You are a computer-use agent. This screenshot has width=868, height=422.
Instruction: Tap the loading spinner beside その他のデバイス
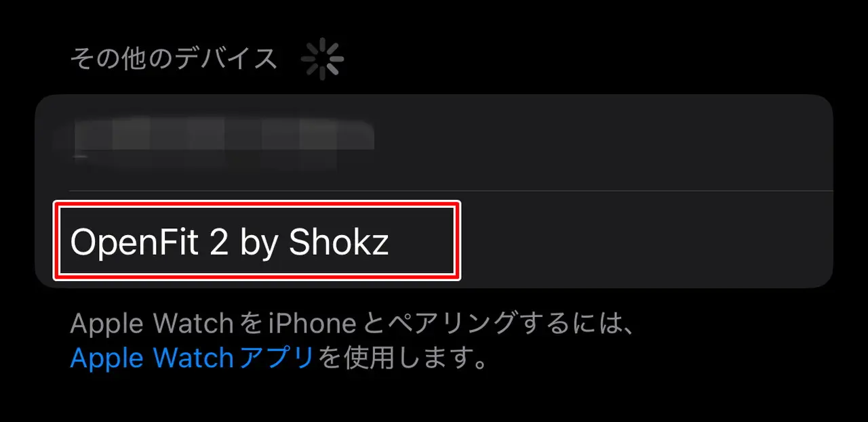(322, 60)
